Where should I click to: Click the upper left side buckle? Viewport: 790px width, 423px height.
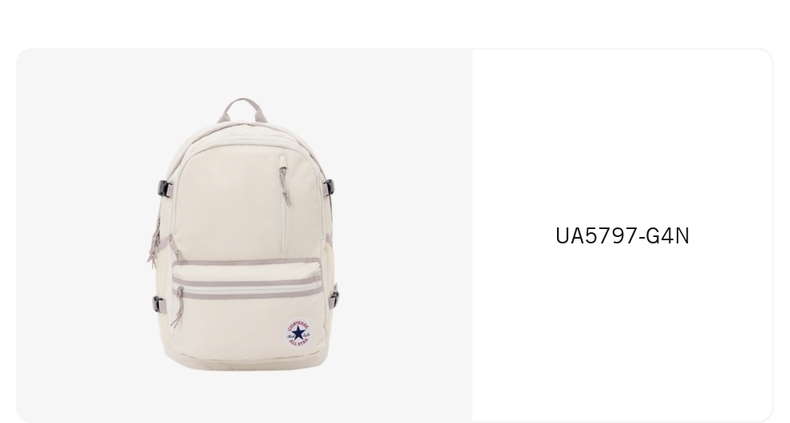[163, 189]
